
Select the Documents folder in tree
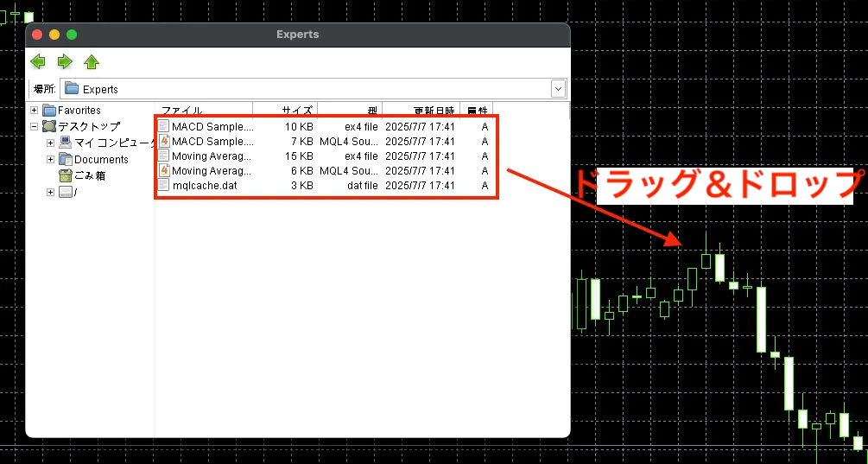100,159
